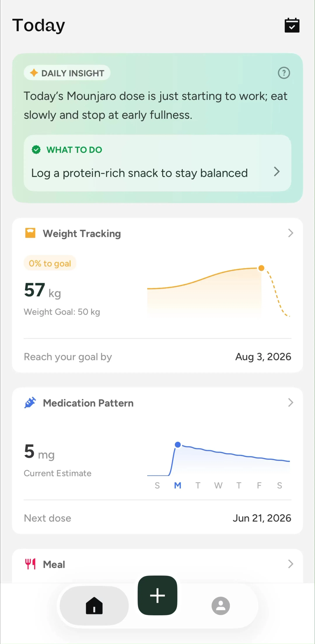Tap the Home icon in bottom bar
Image resolution: width=315 pixels, height=644 pixels.
coord(94,605)
